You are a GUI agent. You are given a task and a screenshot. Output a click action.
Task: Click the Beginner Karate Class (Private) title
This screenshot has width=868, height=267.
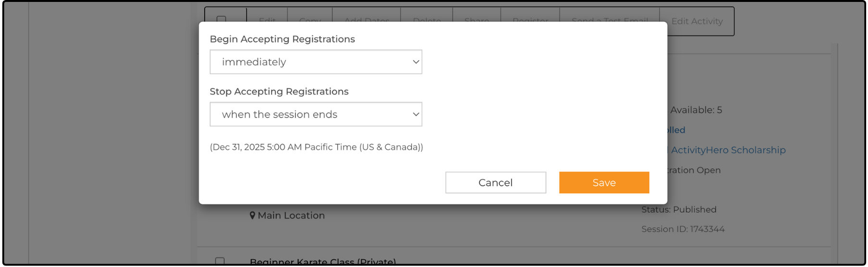tap(322, 262)
